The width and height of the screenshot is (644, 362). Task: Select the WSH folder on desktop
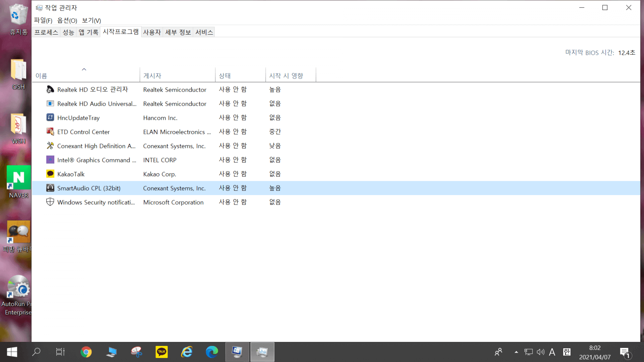19,129
